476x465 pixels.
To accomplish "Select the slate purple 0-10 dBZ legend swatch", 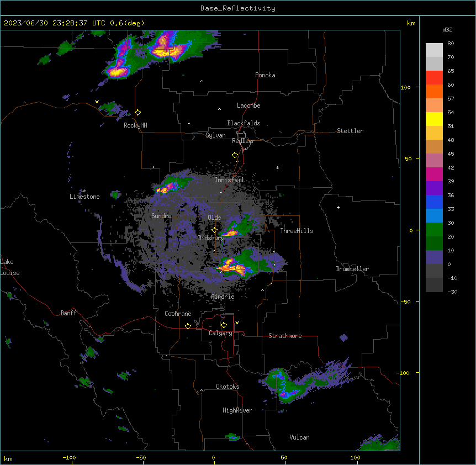I will pyautogui.click(x=434, y=257).
